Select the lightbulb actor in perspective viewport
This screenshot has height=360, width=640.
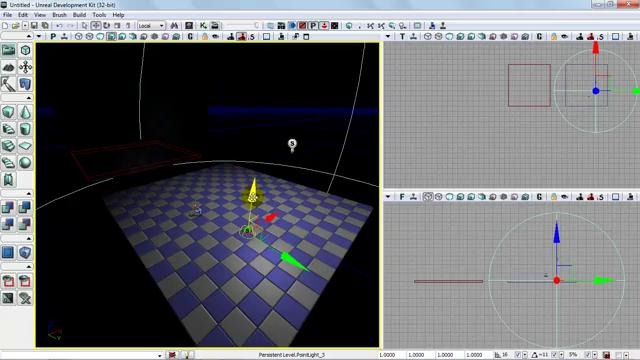coord(292,145)
